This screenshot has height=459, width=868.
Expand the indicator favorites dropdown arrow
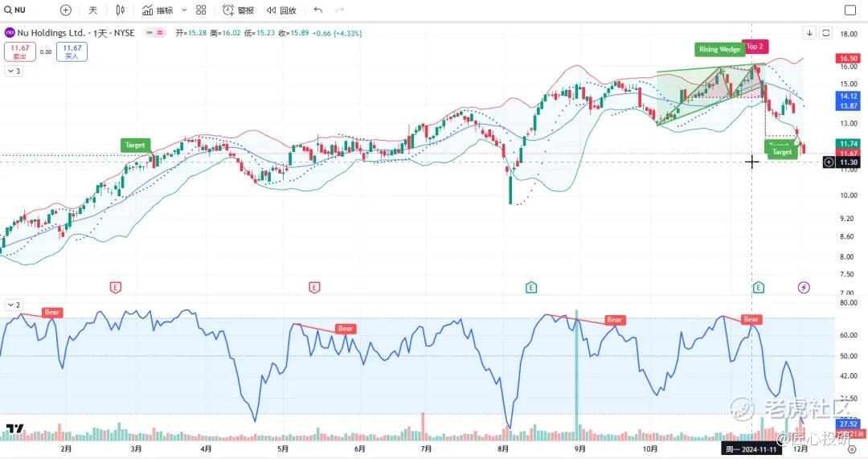coord(184,10)
